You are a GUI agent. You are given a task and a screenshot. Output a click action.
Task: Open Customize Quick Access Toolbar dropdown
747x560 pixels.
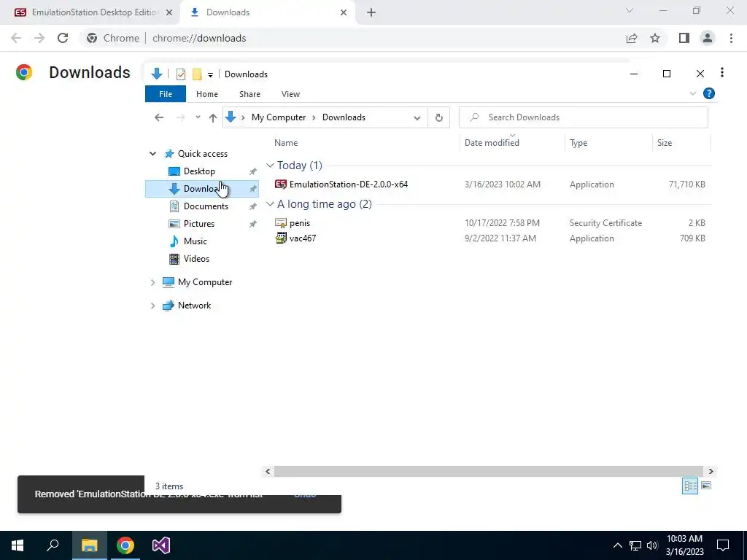tap(210, 75)
